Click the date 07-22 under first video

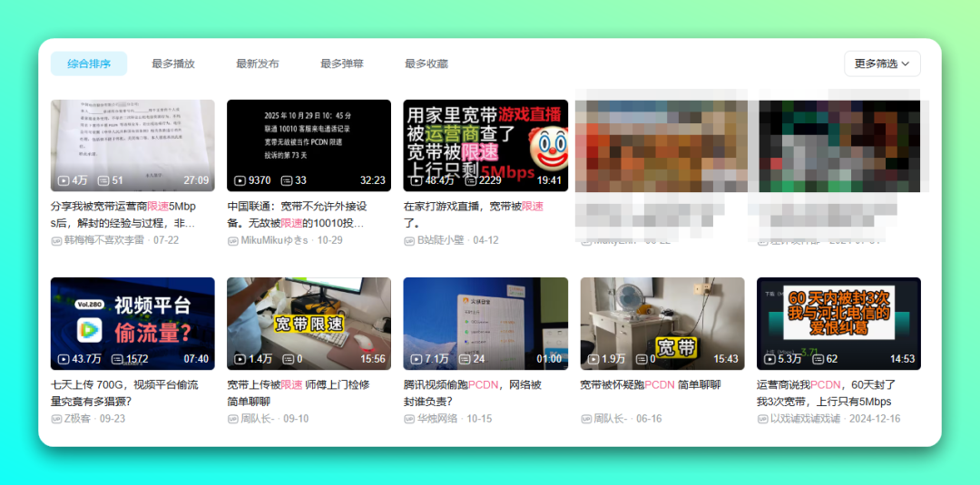pos(167,240)
